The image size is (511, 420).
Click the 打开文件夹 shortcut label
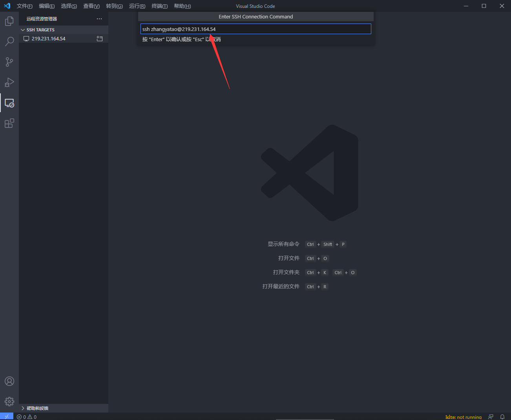click(286, 273)
